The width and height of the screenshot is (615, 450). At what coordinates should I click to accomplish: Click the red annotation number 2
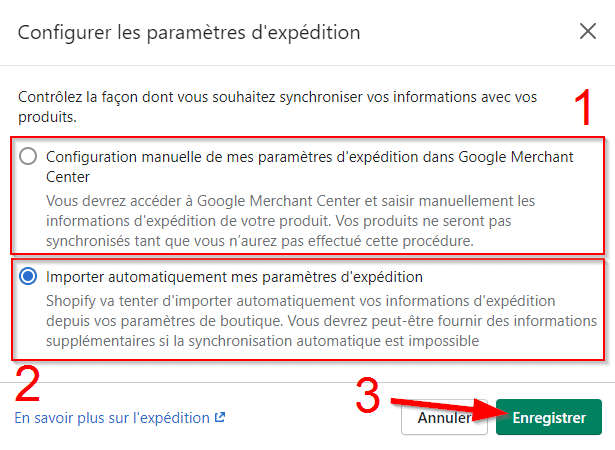point(28,386)
